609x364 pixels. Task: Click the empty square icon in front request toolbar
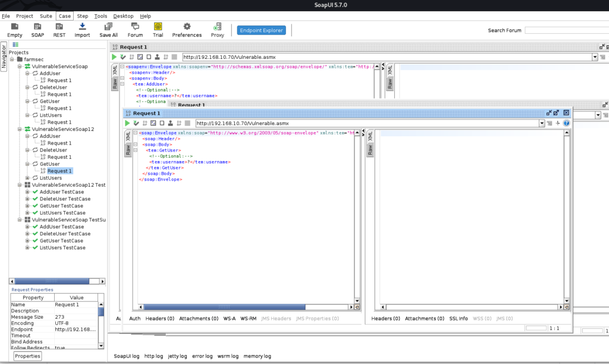[x=162, y=123]
